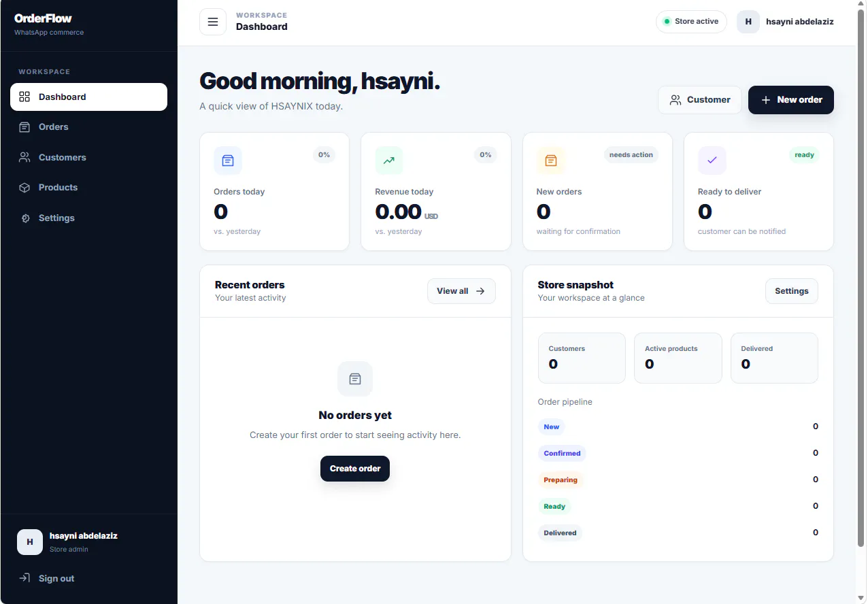Screen dimensions: 868x604
Task: Select the Active products count tile
Action: click(678, 358)
